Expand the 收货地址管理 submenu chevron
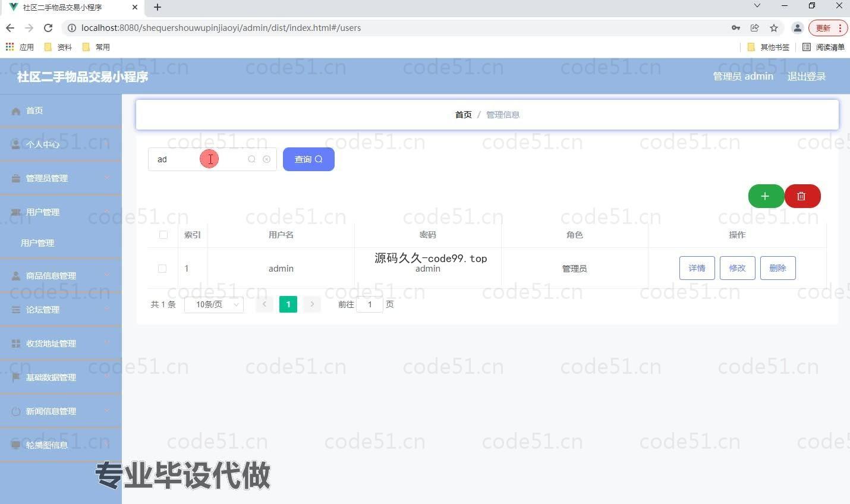 [x=107, y=343]
